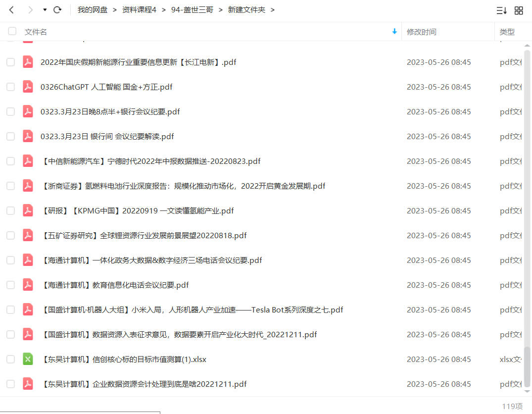
Task: Open navigation history dropdown triangle
Action: [45, 10]
